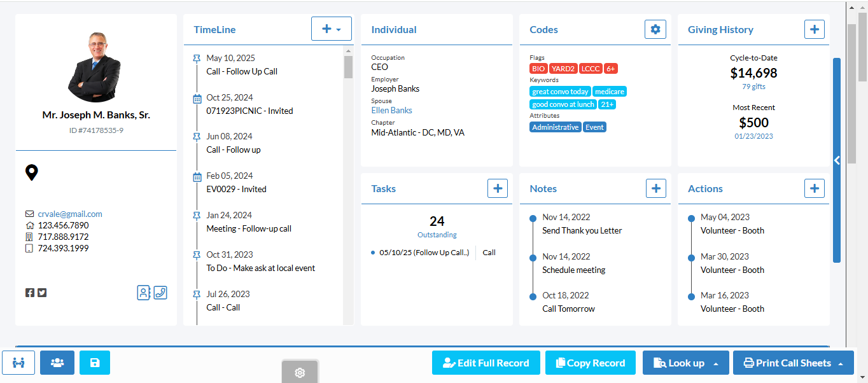
Task: Open the household relationships icon button
Action: 18,363
